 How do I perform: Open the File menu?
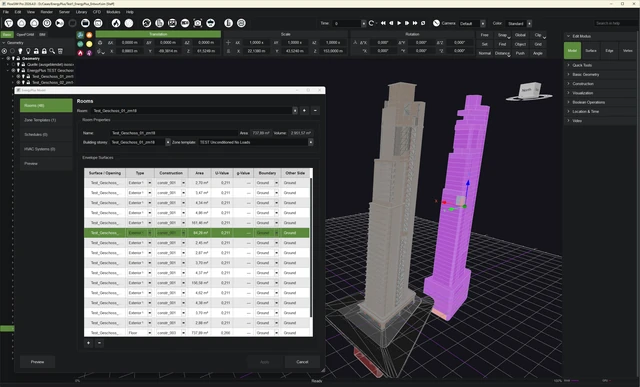click(x=6, y=12)
